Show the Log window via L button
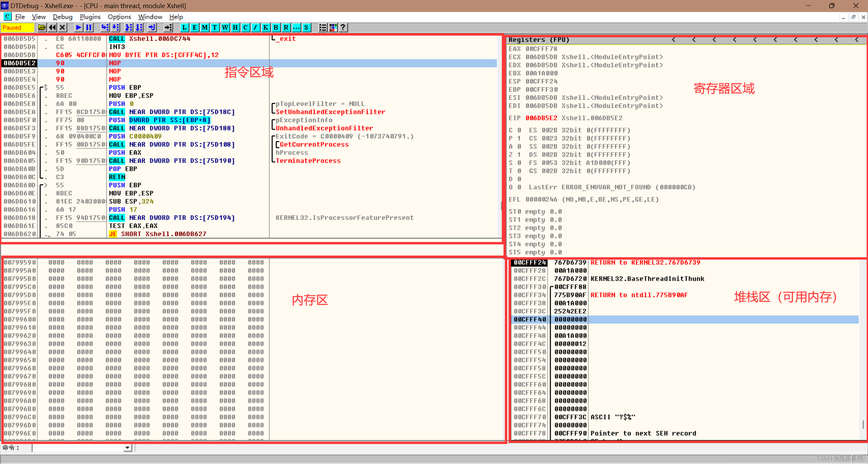Viewport: 868px width, 464px height. (184, 27)
